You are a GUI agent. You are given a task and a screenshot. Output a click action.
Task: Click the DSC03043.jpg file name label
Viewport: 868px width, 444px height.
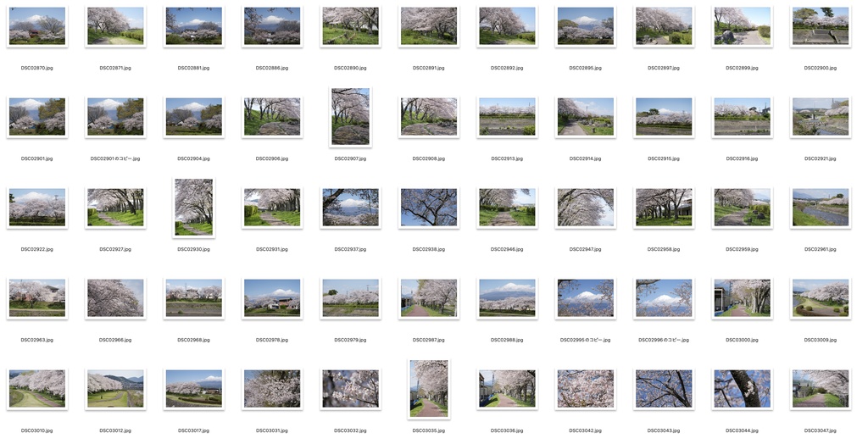click(664, 430)
